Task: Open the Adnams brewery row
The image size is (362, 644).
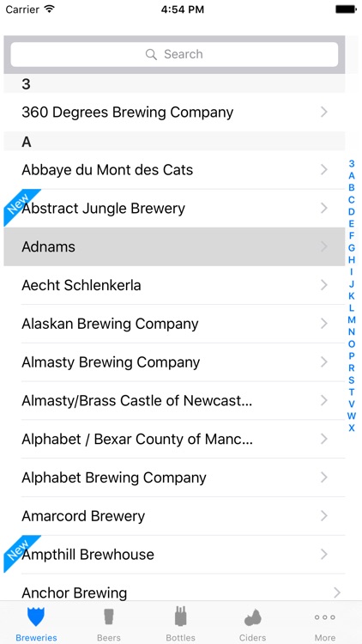Action: coord(174,246)
